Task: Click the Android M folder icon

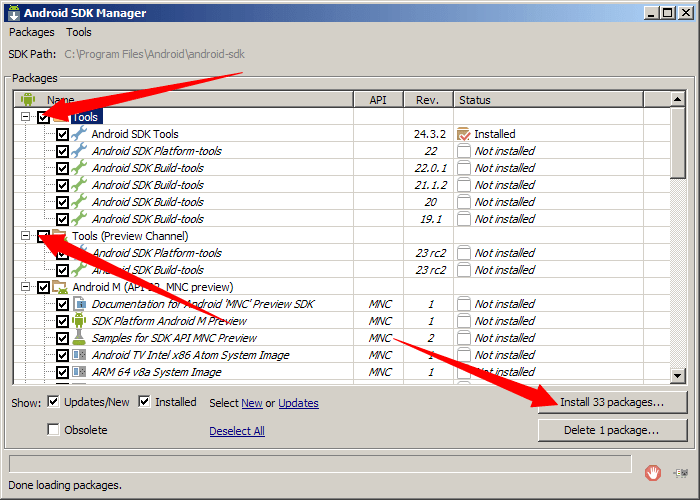Action: (x=60, y=287)
